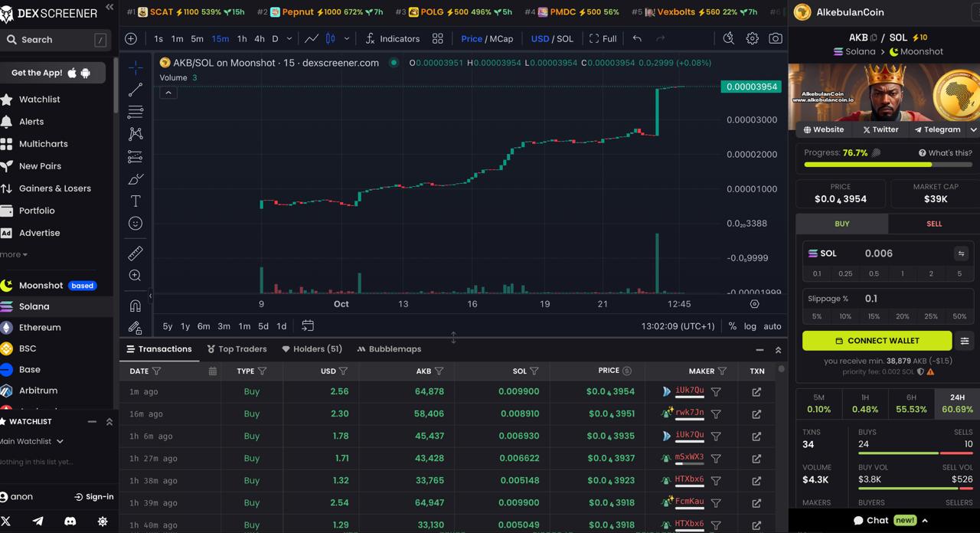This screenshot has width=980, height=533.
Task: Toggle chart between Price and MCap
Action: click(487, 38)
